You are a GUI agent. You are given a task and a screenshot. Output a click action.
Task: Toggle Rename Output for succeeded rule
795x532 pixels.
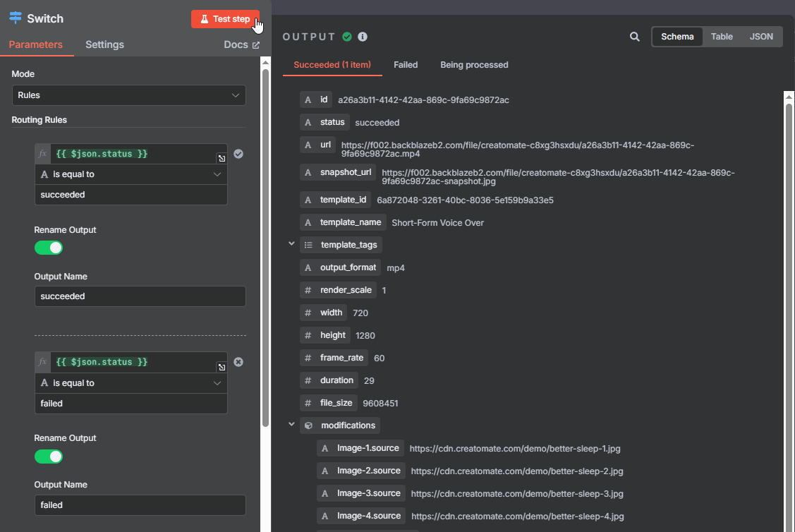49,248
